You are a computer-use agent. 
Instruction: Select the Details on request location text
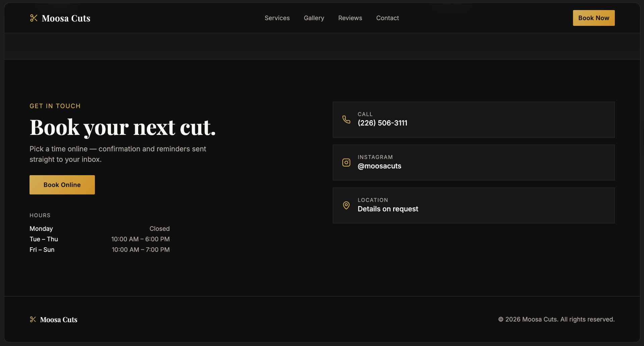[x=388, y=209]
